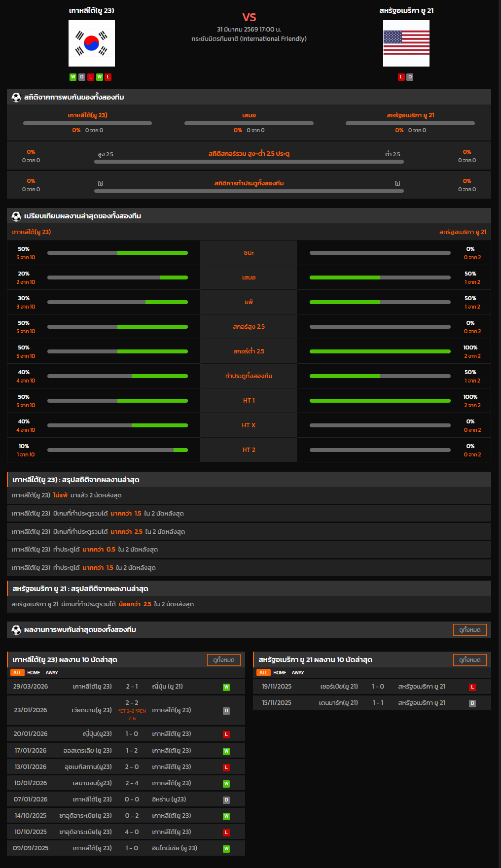Click the L badge on 19/11/2025 Serbia match
This screenshot has width=501, height=868.
point(472,687)
